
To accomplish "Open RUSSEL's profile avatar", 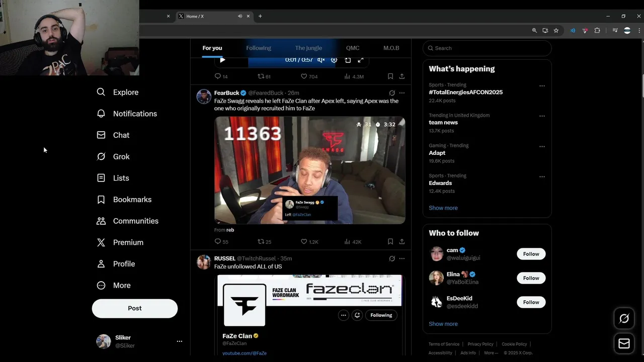I will [x=204, y=262].
